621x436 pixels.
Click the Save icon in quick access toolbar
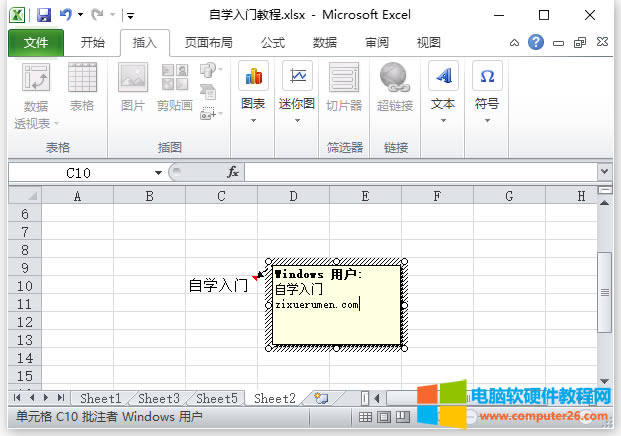pyautogui.click(x=44, y=15)
